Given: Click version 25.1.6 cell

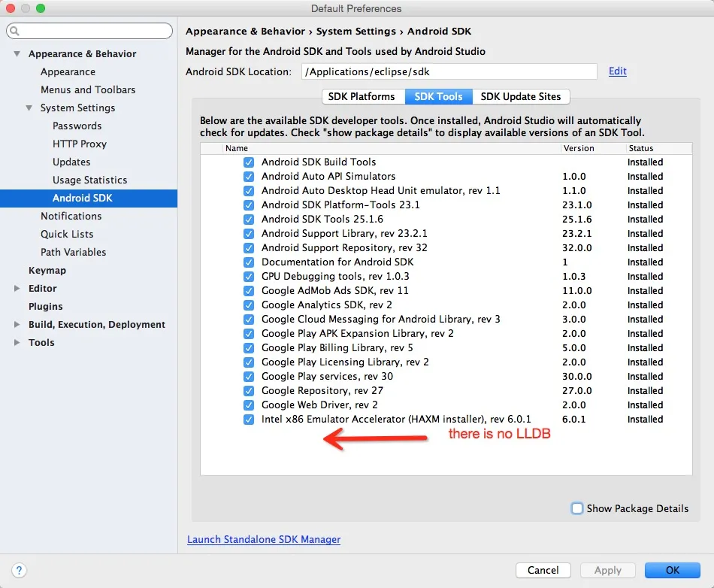Looking at the screenshot, I should tap(577, 220).
